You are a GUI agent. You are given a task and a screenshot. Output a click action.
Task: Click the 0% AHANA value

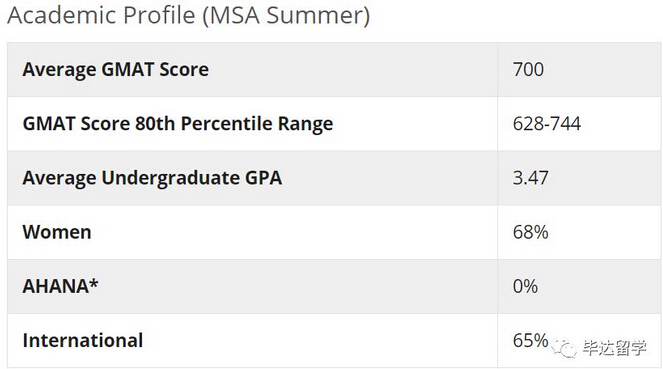click(525, 286)
